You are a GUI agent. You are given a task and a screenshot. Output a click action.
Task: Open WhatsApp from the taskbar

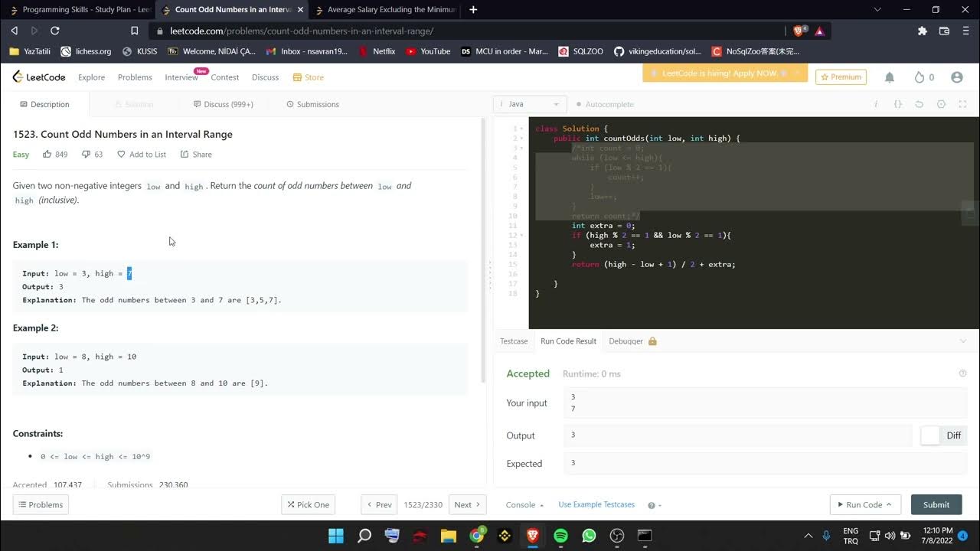point(589,536)
